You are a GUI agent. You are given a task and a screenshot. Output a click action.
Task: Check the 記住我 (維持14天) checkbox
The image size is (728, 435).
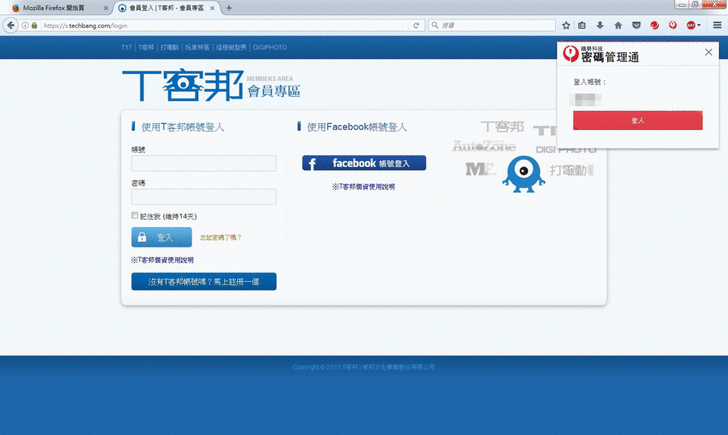(x=135, y=215)
